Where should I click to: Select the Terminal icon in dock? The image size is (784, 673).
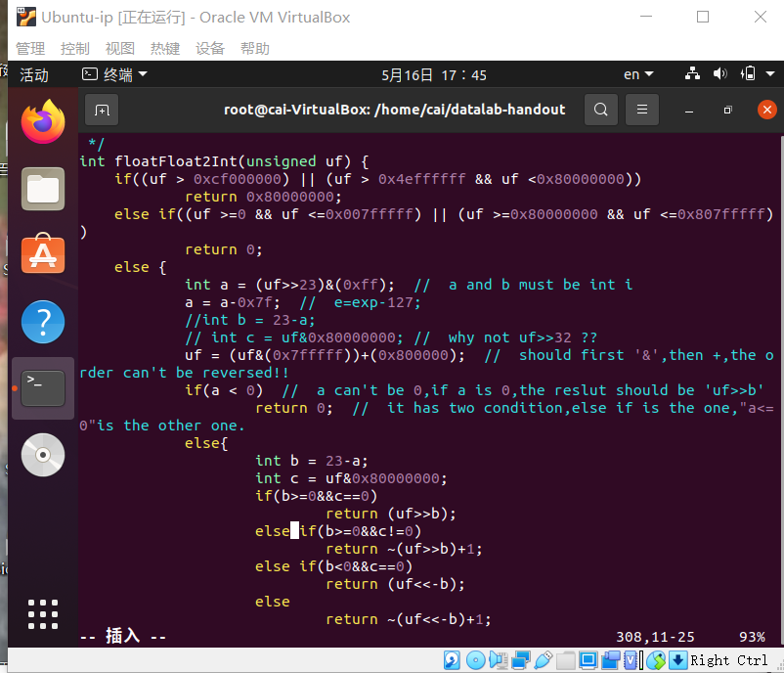tap(43, 387)
